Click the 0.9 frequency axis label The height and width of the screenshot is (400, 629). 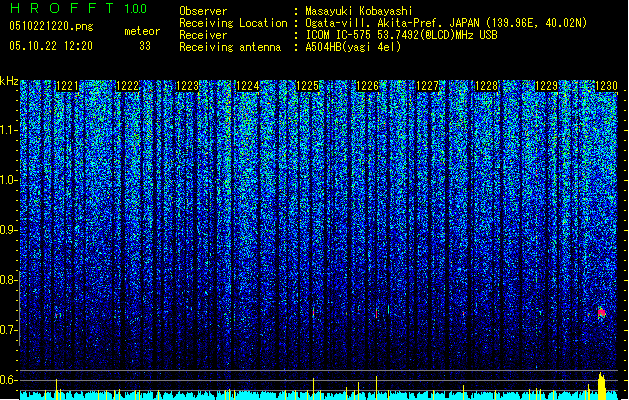coord(8,230)
